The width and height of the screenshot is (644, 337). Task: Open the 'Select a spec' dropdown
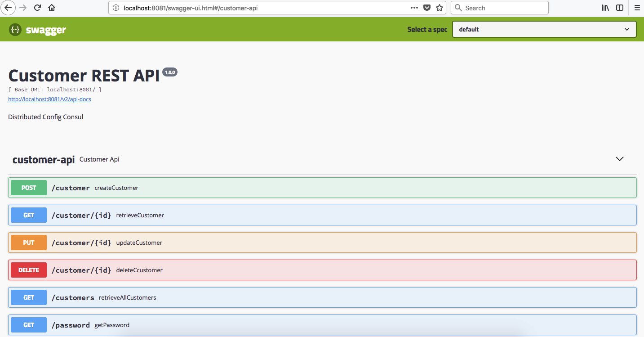point(544,29)
